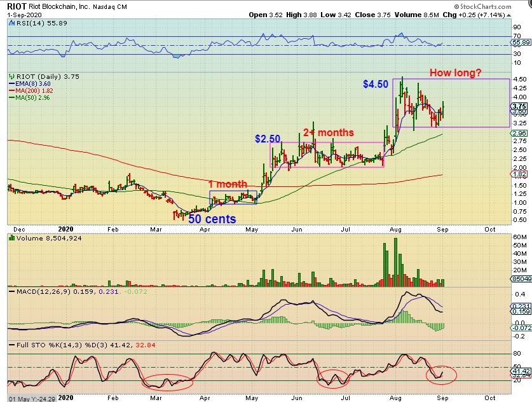Click the red MA(200) line swatch in the legend
This screenshot has height=402, width=532.
(x=12, y=91)
